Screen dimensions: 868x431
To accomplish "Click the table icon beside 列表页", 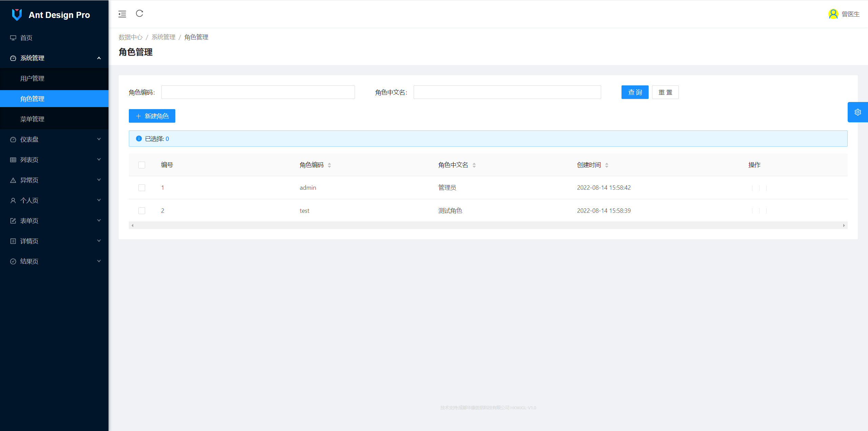I will coord(13,160).
